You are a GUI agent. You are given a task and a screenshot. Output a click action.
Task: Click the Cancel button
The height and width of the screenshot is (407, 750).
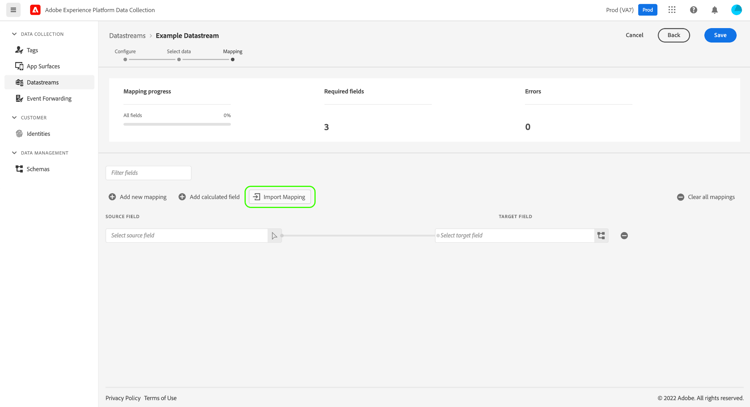634,35
